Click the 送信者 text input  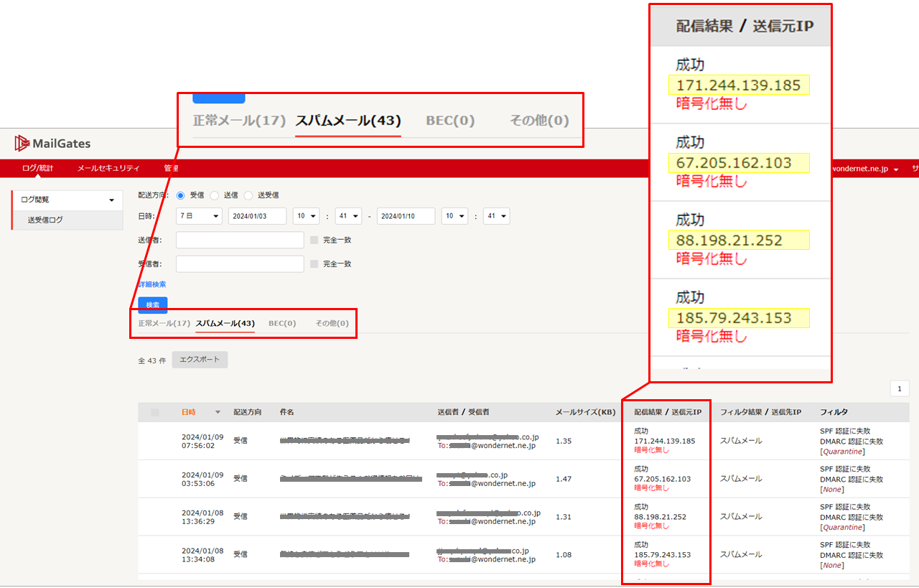tap(240, 240)
